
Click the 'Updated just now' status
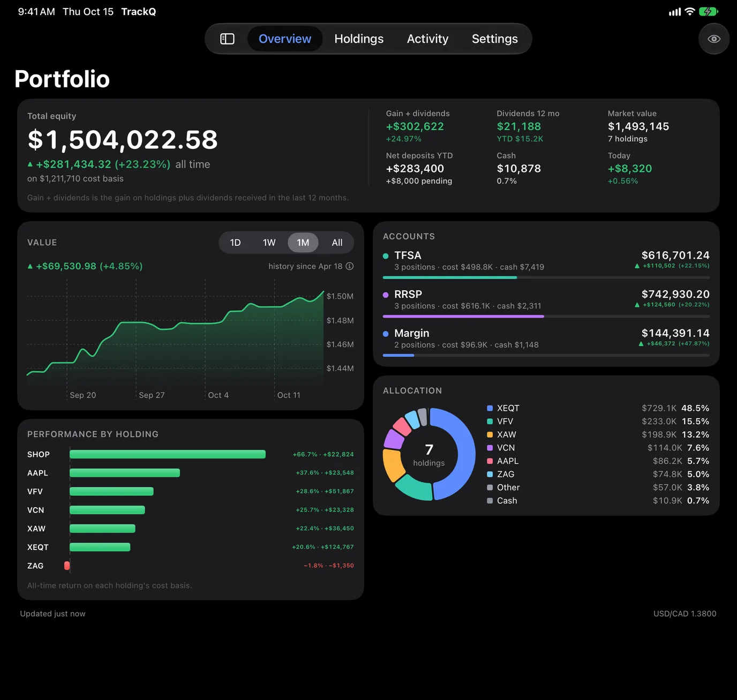pos(52,614)
